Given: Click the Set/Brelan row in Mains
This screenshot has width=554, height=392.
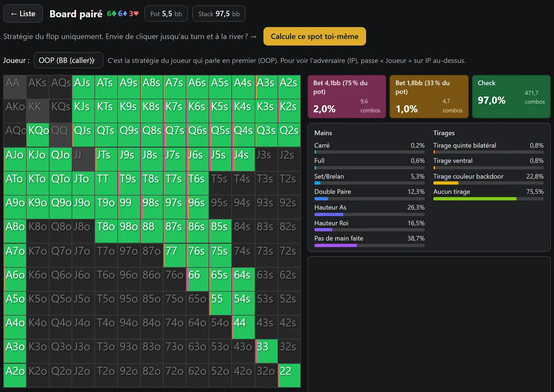Looking at the screenshot, I should coord(369,179).
